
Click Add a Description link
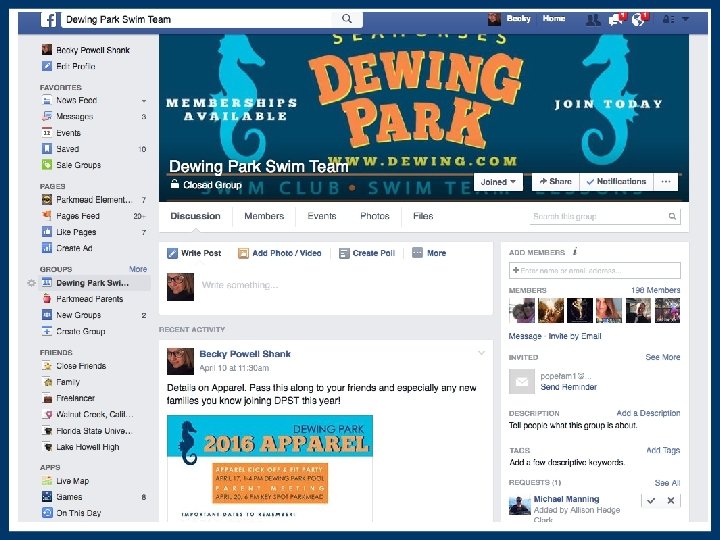click(648, 413)
